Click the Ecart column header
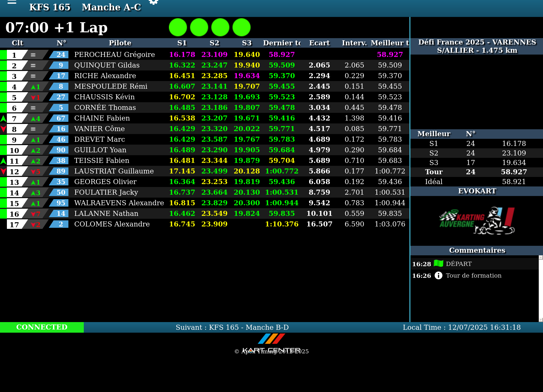Viewport: 543px width, 392px height. coord(319,43)
